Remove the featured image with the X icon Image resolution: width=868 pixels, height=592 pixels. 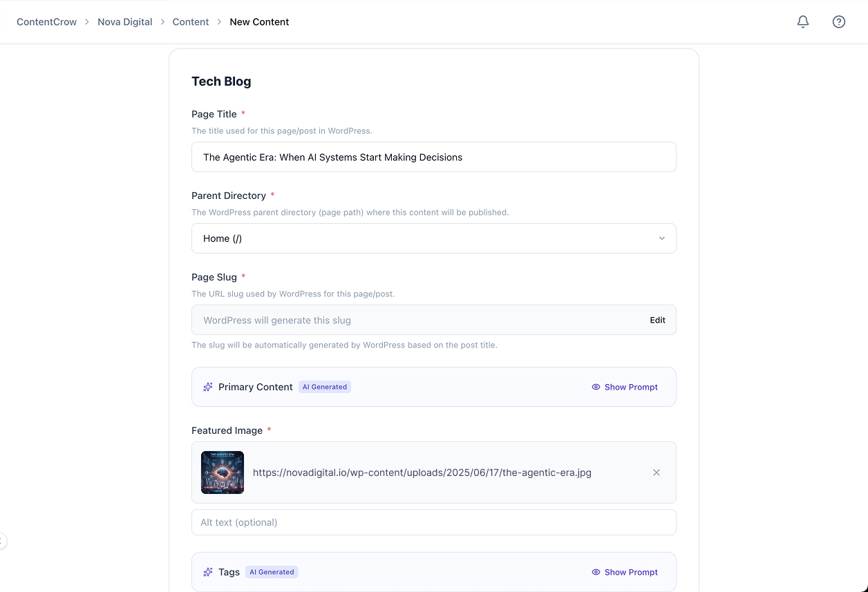(656, 472)
